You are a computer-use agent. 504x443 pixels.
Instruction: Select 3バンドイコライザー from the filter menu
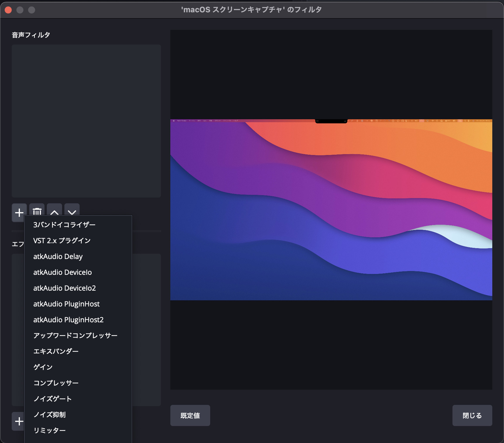click(64, 225)
